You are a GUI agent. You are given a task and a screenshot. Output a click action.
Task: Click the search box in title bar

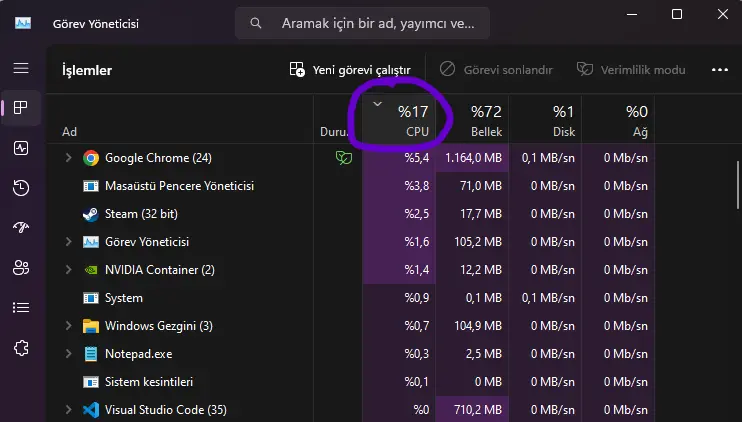(x=362, y=23)
